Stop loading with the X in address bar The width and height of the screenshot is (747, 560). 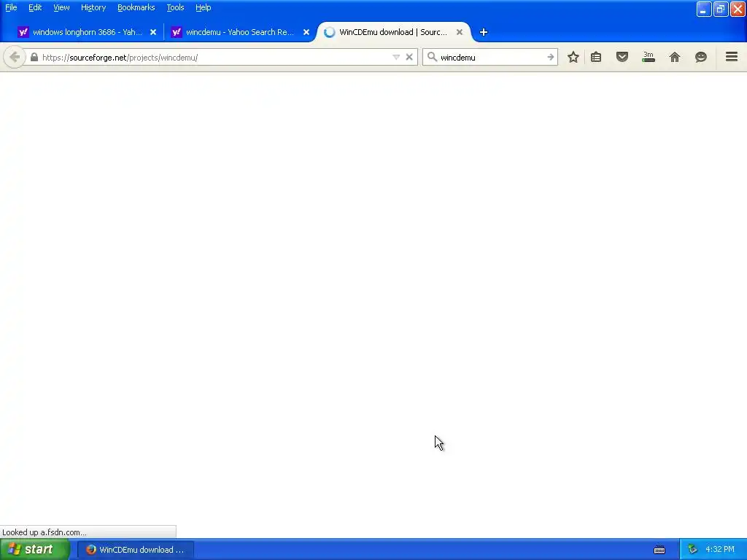[409, 57]
